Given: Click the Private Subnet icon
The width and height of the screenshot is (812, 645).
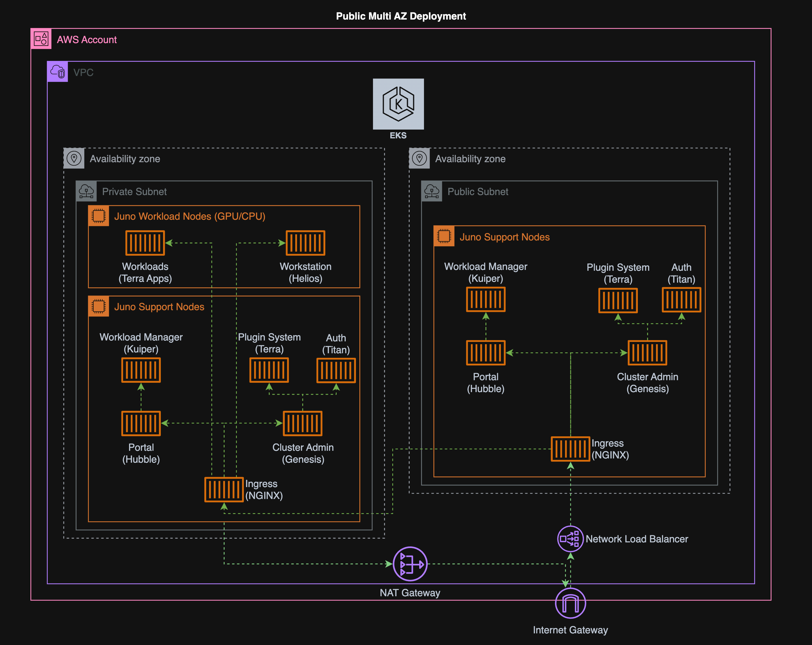Looking at the screenshot, I should click(87, 191).
